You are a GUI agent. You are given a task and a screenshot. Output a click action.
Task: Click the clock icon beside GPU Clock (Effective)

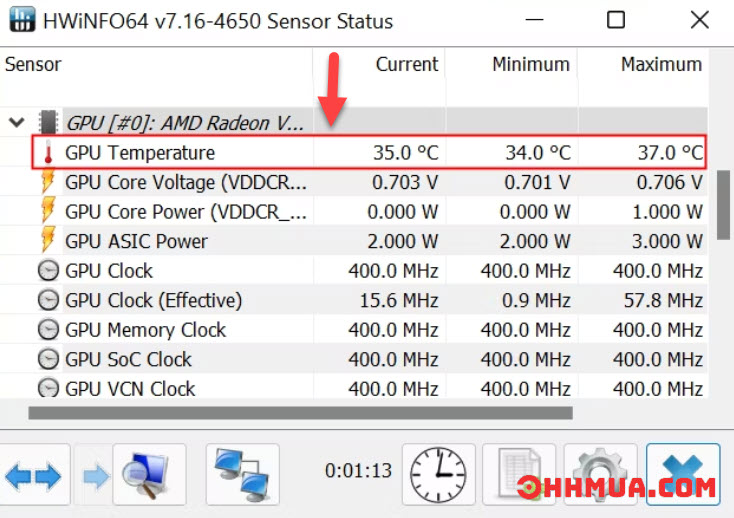point(48,300)
